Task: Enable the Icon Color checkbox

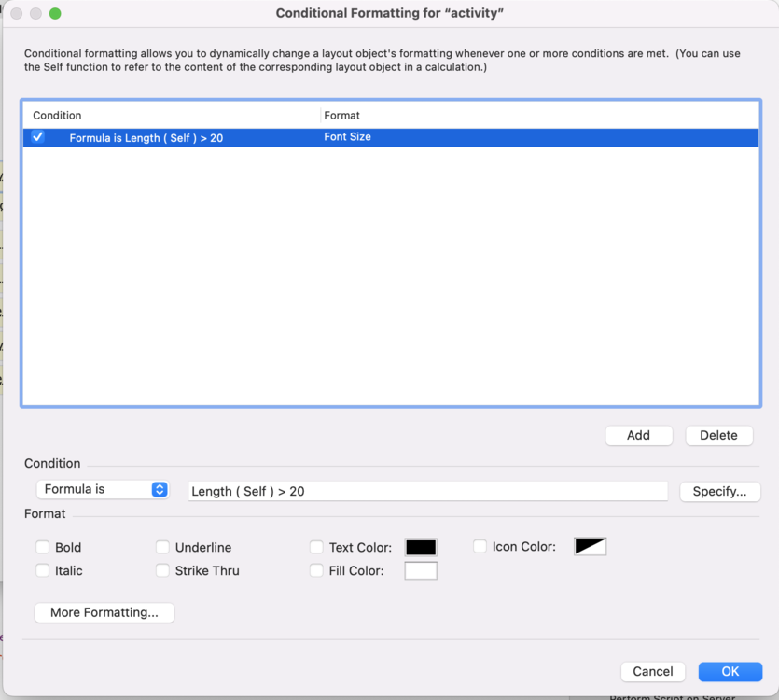Action: coord(480,546)
